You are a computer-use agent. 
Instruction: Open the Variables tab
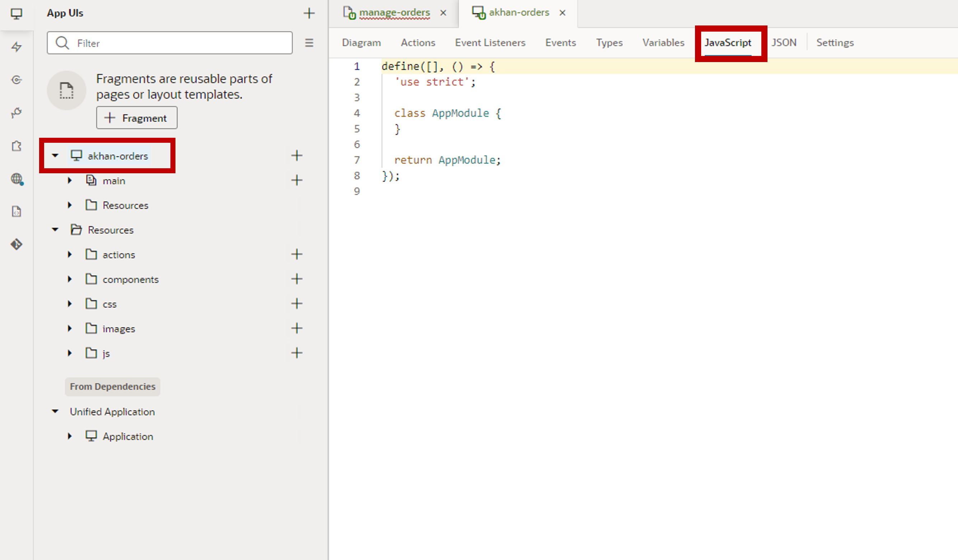click(663, 43)
